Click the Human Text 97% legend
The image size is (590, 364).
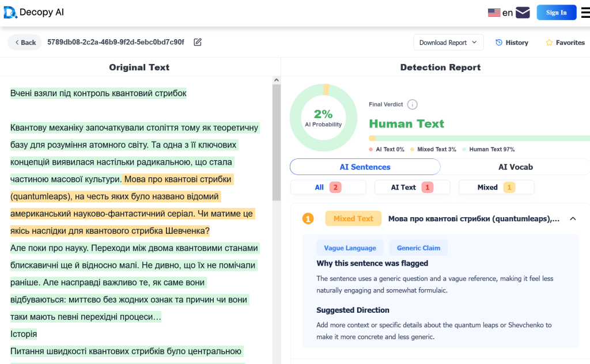489,149
